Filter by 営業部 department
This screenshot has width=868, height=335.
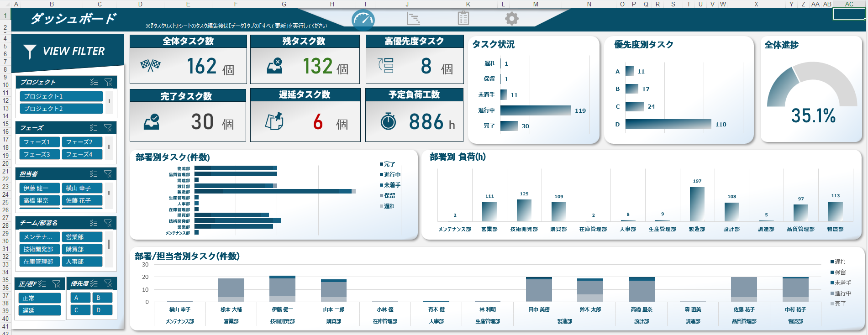[82, 237]
